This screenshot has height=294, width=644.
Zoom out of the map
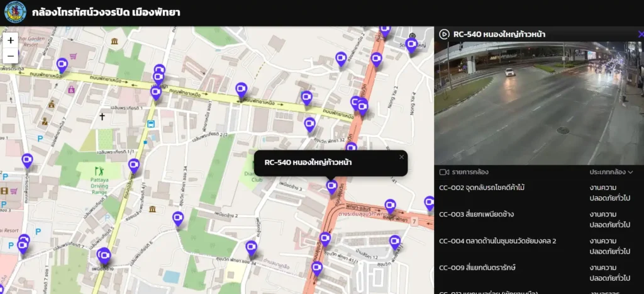tap(11, 56)
